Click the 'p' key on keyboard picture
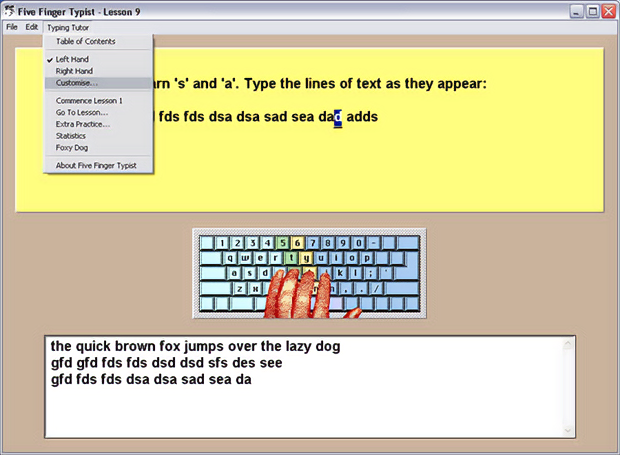 tap(367, 258)
